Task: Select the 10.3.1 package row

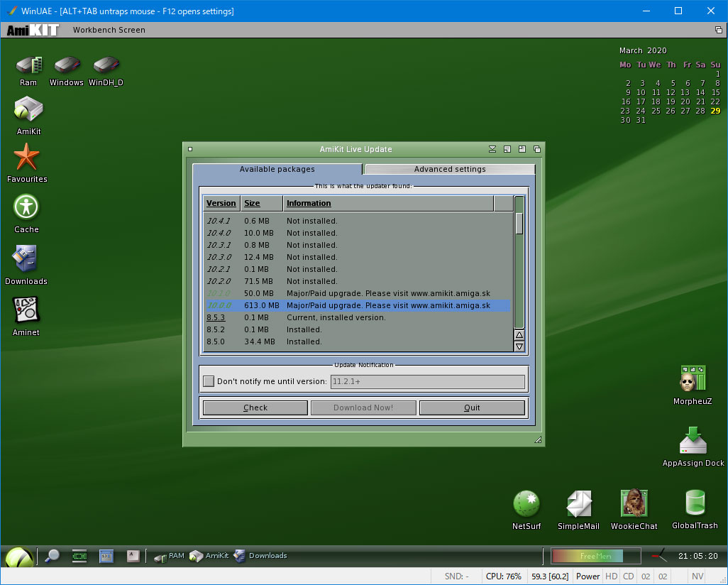Action: (x=358, y=245)
